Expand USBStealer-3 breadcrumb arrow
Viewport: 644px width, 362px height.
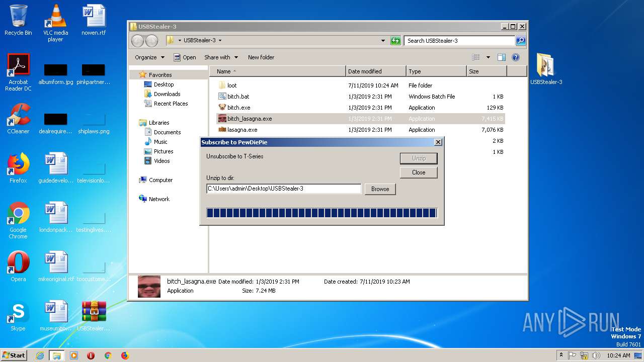(x=220, y=41)
